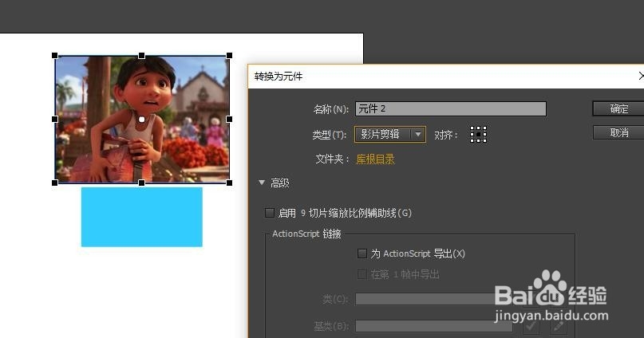The width and height of the screenshot is (644, 338).
Task: Select the cartoon boy image on stage
Action: point(142,119)
